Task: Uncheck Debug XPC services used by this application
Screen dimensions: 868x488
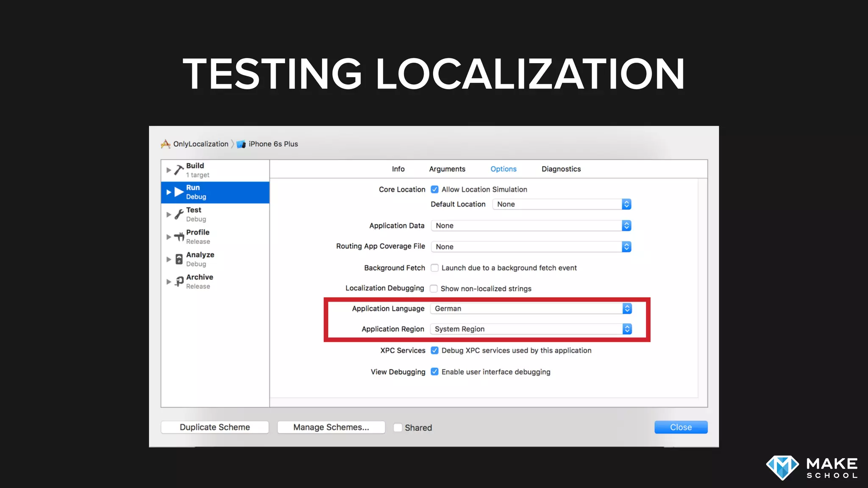Action: click(434, 350)
